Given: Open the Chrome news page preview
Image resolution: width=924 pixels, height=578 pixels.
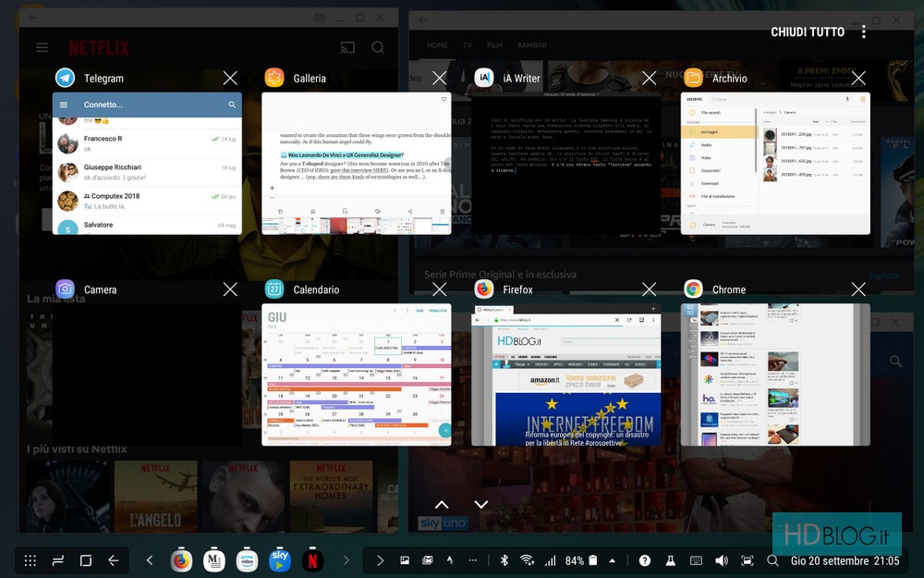Looking at the screenshot, I should [775, 375].
